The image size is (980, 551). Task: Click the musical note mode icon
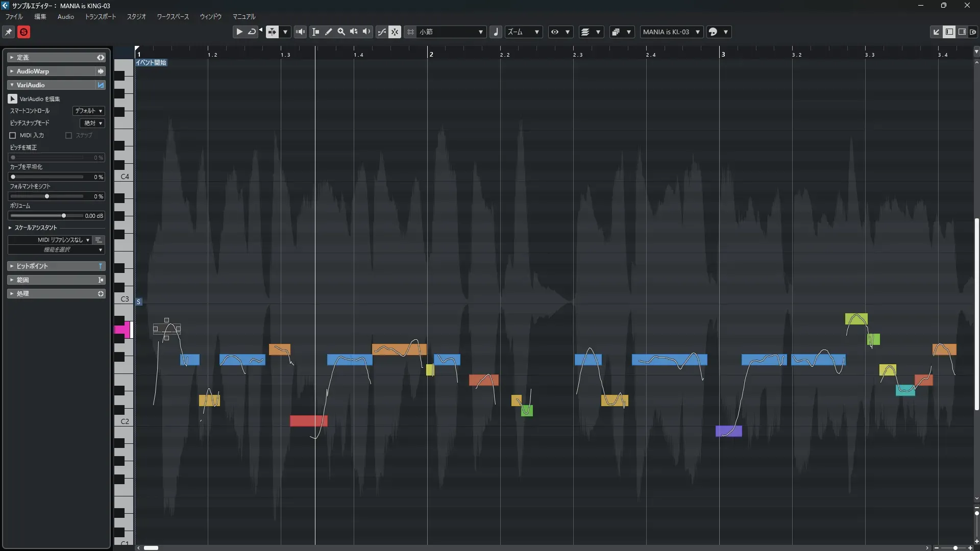click(496, 32)
